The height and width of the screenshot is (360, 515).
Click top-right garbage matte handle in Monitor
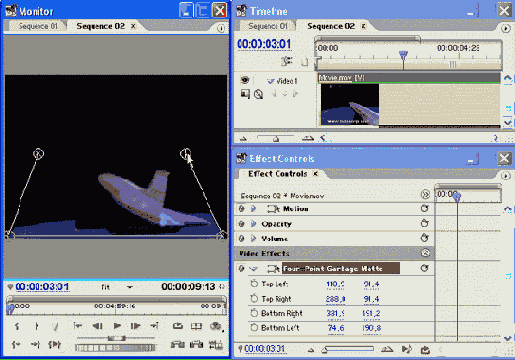(x=185, y=154)
